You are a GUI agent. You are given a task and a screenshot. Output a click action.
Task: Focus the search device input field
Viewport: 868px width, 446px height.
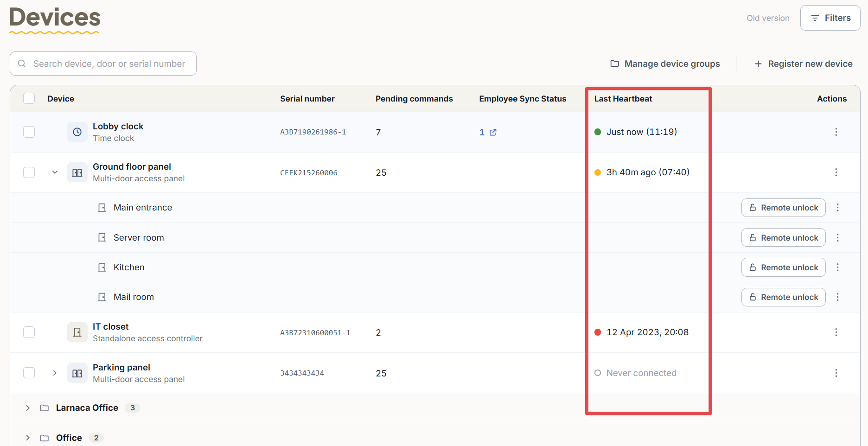click(x=103, y=64)
